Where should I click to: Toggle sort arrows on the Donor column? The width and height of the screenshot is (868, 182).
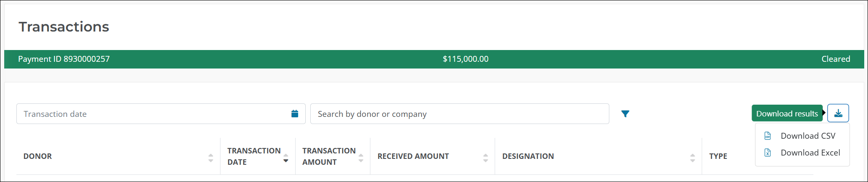pyautogui.click(x=211, y=158)
